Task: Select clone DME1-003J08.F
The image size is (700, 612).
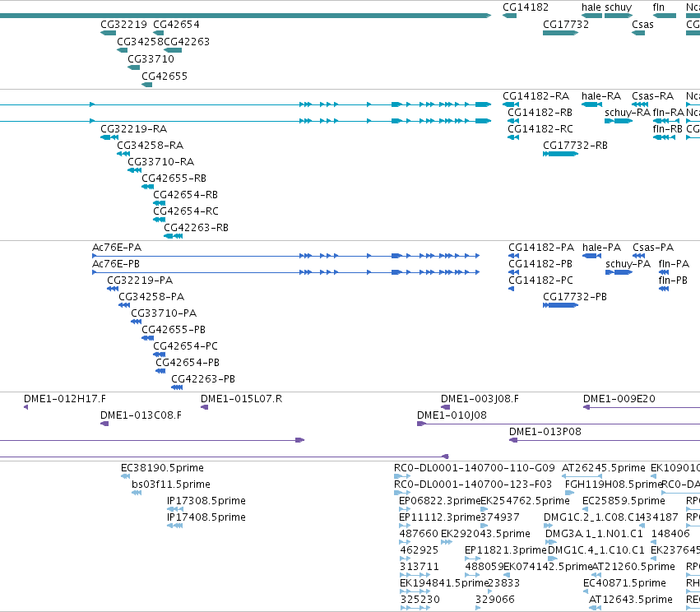Action: [x=480, y=399]
